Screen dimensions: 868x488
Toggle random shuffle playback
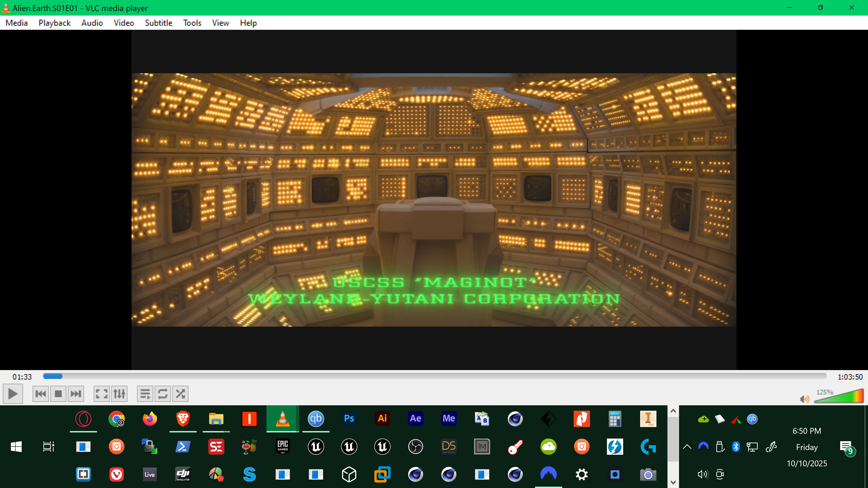coord(180,394)
